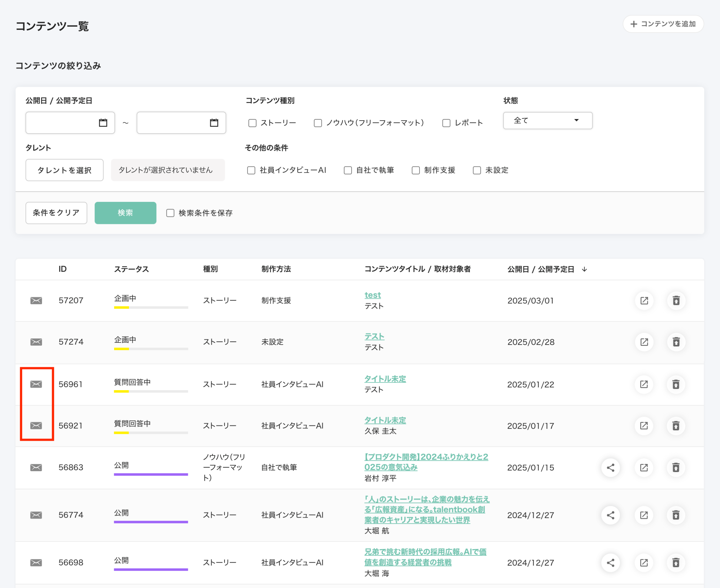Click the 条件をクリア button
Screen dimensions: 720x588
point(56,213)
